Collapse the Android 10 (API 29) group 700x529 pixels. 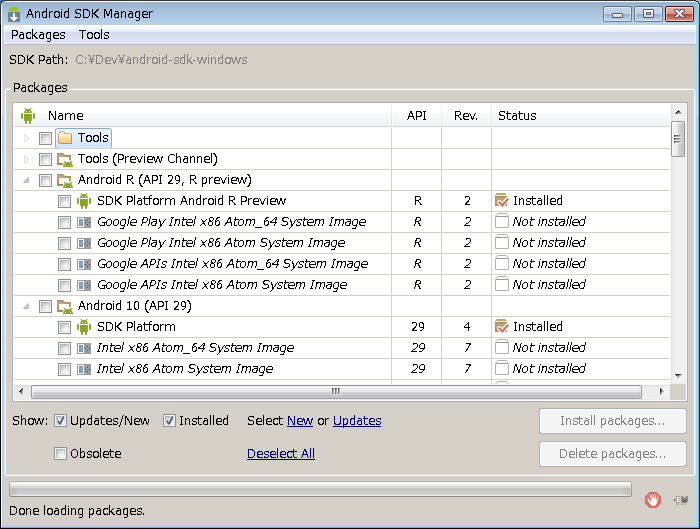coord(27,306)
